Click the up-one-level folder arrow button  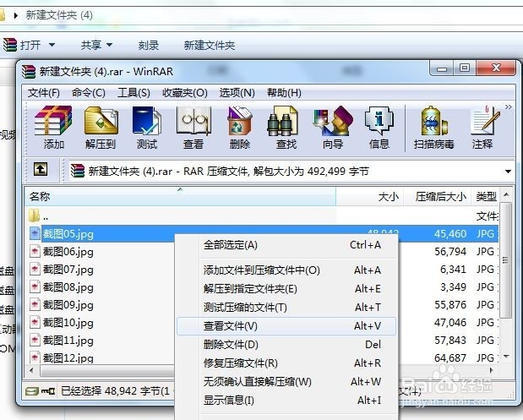[41, 169]
